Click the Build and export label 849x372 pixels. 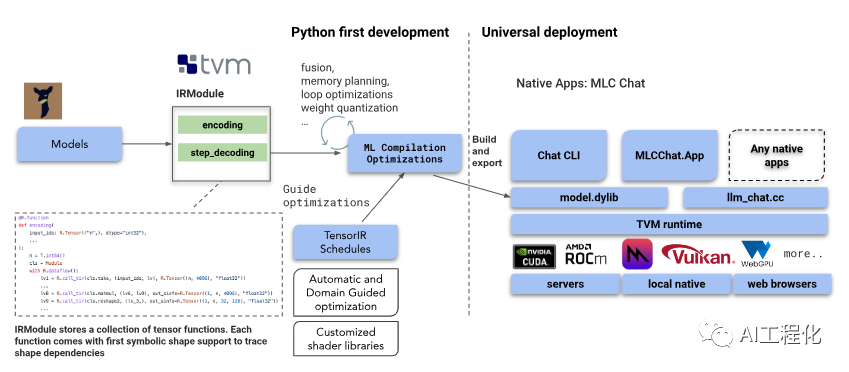click(x=488, y=151)
